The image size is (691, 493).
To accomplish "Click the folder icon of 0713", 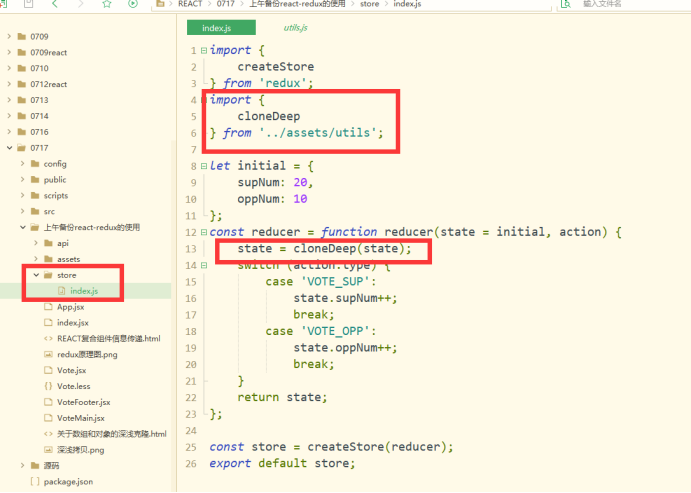I will 22,100.
